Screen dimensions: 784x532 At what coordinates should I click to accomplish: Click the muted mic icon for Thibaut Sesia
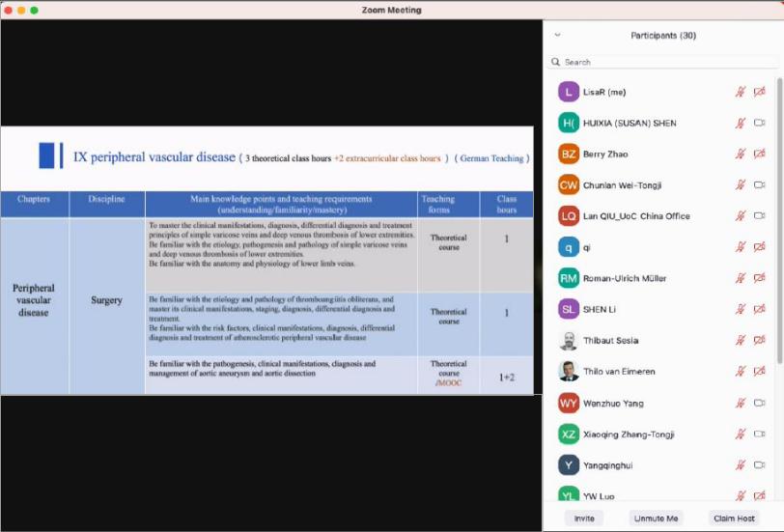pyautogui.click(x=741, y=341)
